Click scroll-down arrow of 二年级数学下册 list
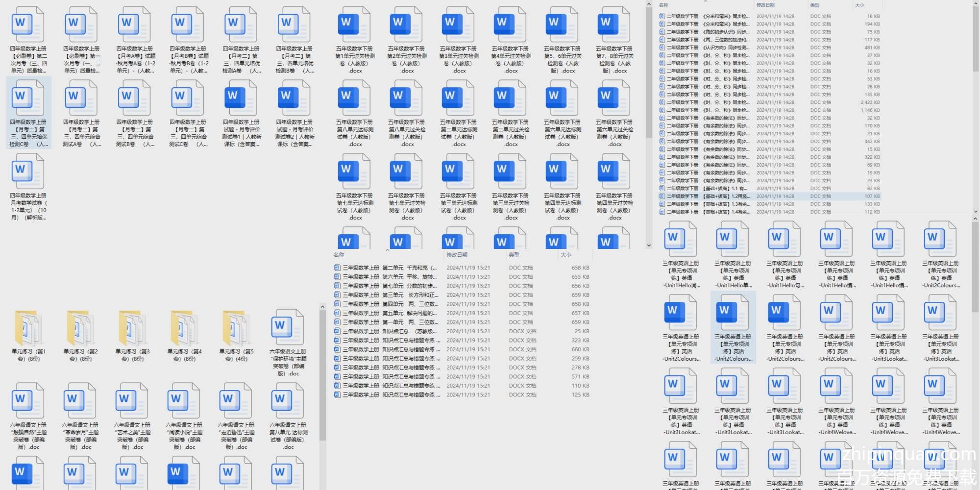 pyautogui.click(x=975, y=212)
